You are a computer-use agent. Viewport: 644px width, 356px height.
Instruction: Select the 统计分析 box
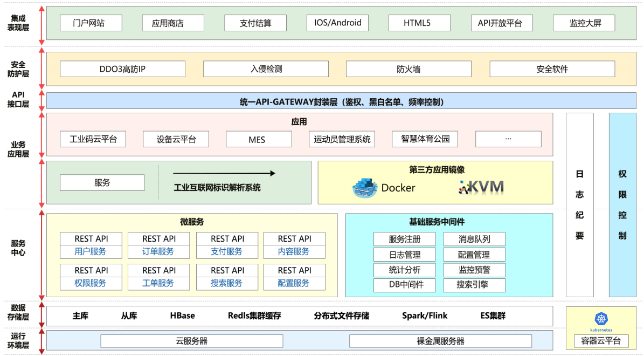click(x=405, y=270)
